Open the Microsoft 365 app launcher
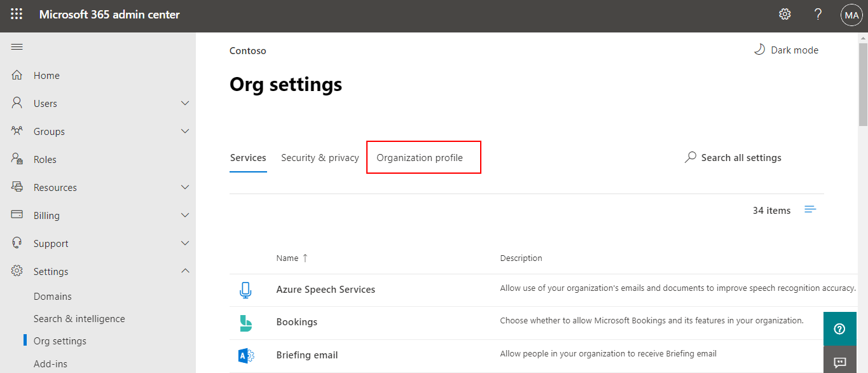The image size is (868, 373). [16, 13]
